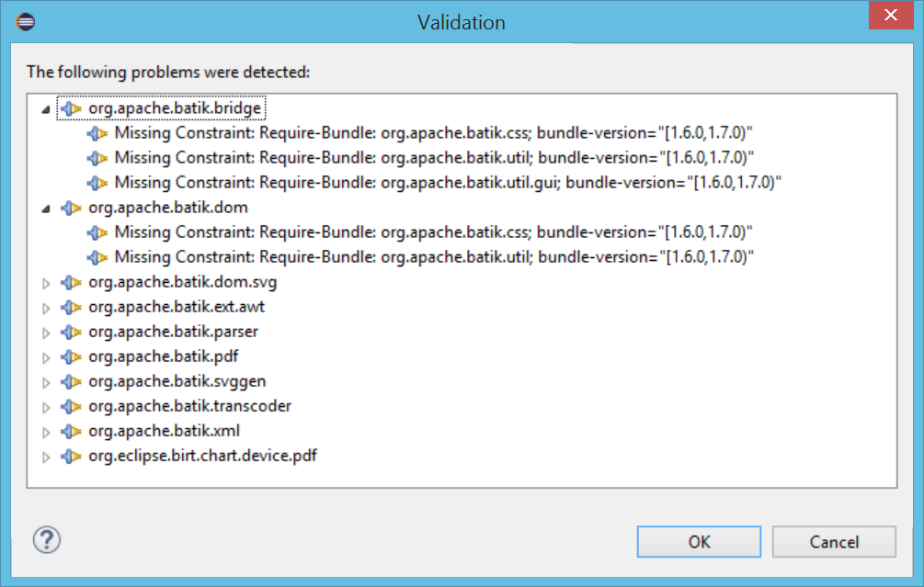The width and height of the screenshot is (924, 587).
Task: Click plug-in icon beside org.apache.batik.dom.svg
Action: click(x=71, y=282)
